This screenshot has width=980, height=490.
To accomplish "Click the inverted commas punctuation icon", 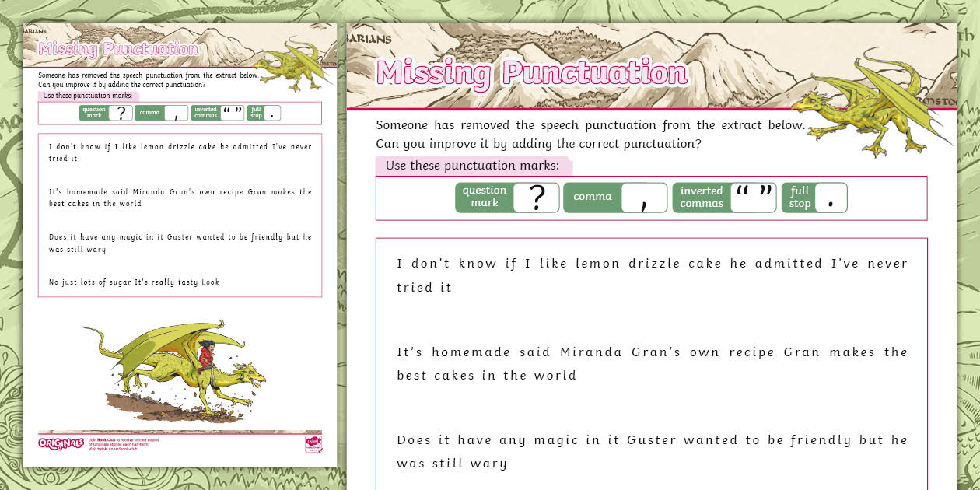I will (x=723, y=197).
